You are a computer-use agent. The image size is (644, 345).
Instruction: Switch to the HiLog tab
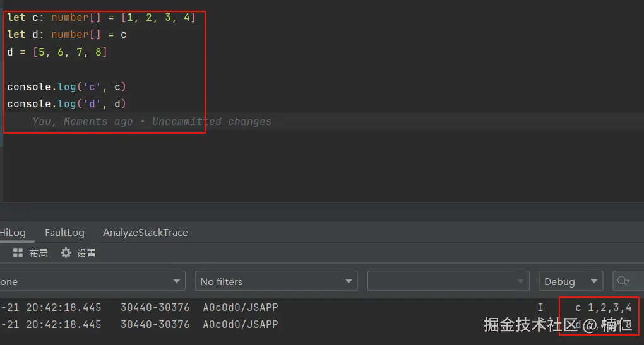tap(13, 233)
